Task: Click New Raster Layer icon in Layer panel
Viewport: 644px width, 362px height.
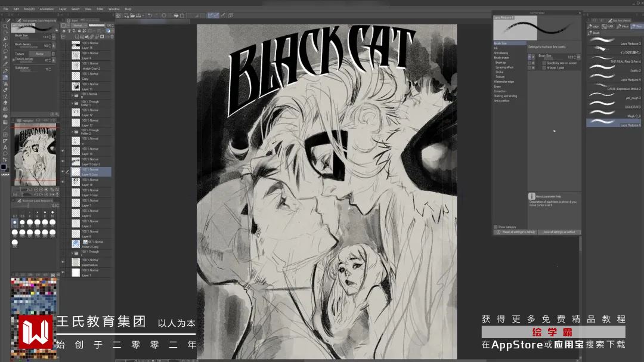Action: tap(76, 37)
